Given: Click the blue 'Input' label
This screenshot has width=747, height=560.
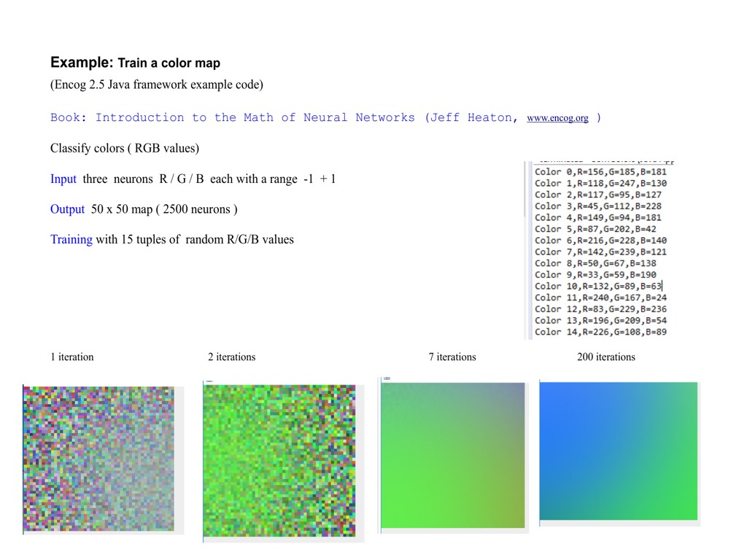Looking at the screenshot, I should click(x=63, y=179).
